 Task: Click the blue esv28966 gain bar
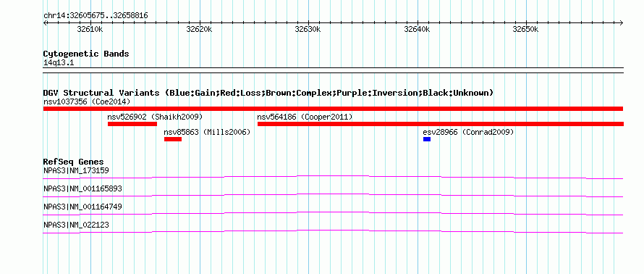(x=427, y=139)
